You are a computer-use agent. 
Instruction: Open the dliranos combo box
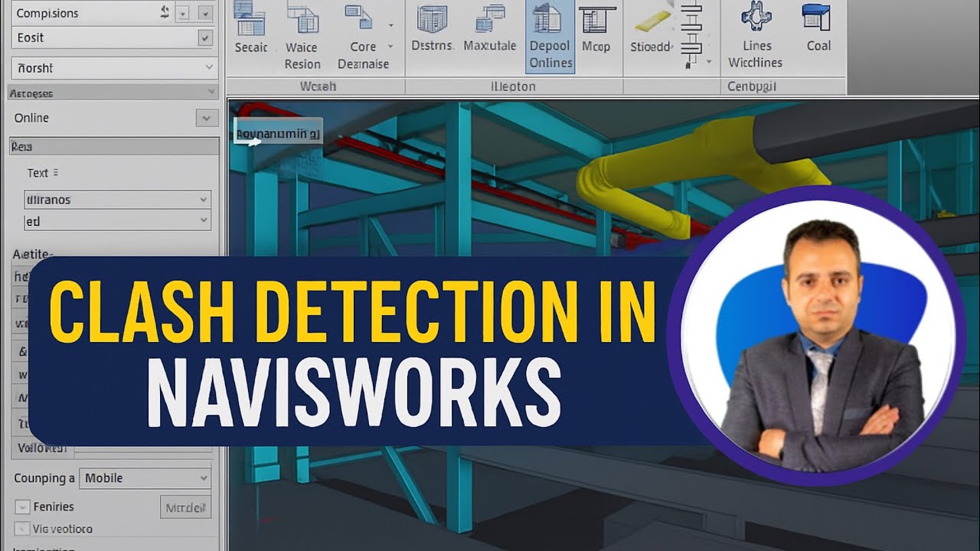(118, 200)
